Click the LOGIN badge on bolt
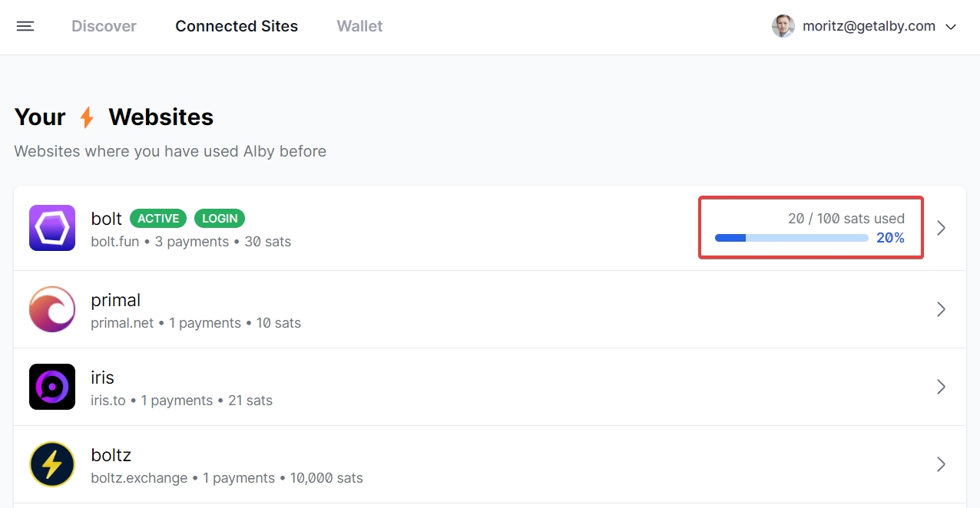 click(220, 219)
